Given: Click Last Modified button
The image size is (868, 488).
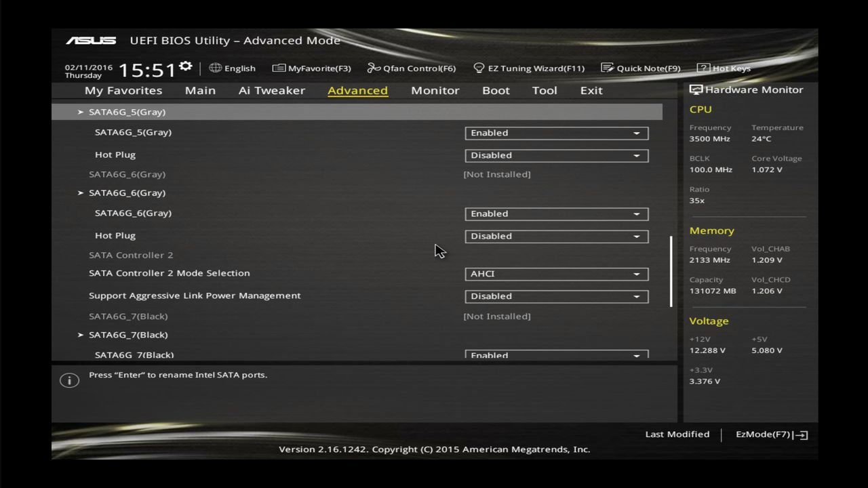Looking at the screenshot, I should coord(677,434).
